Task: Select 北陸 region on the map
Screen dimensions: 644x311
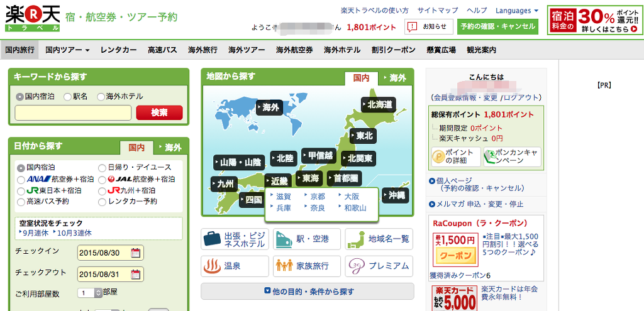Action: pos(284,158)
